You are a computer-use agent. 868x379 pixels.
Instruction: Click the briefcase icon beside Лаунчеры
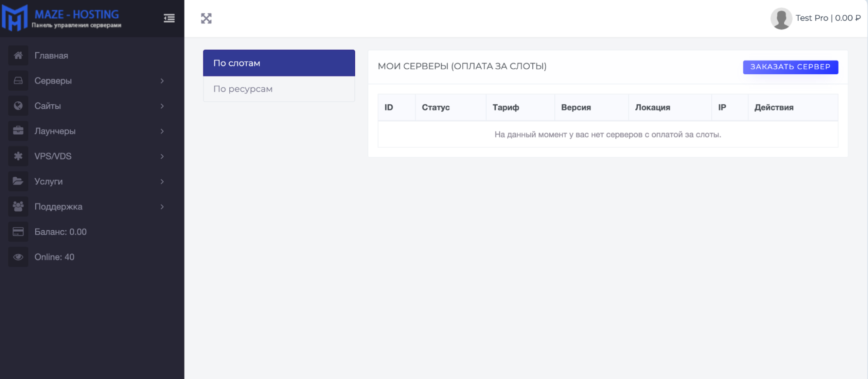pyautogui.click(x=18, y=131)
